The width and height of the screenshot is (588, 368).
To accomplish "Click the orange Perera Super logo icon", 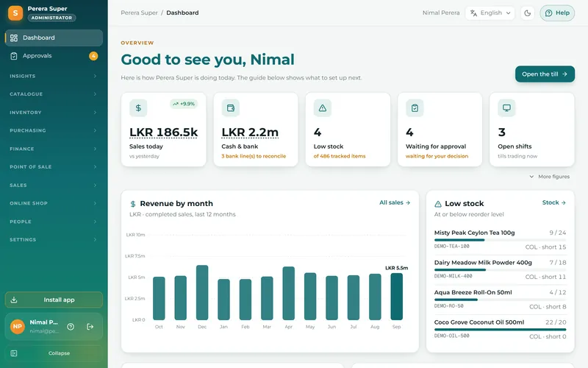I will point(15,13).
